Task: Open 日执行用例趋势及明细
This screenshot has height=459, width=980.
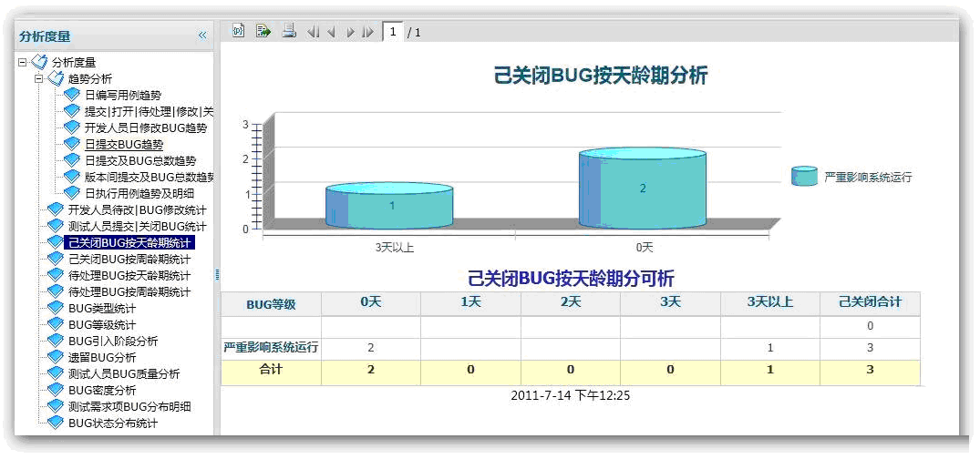Action: [x=139, y=193]
